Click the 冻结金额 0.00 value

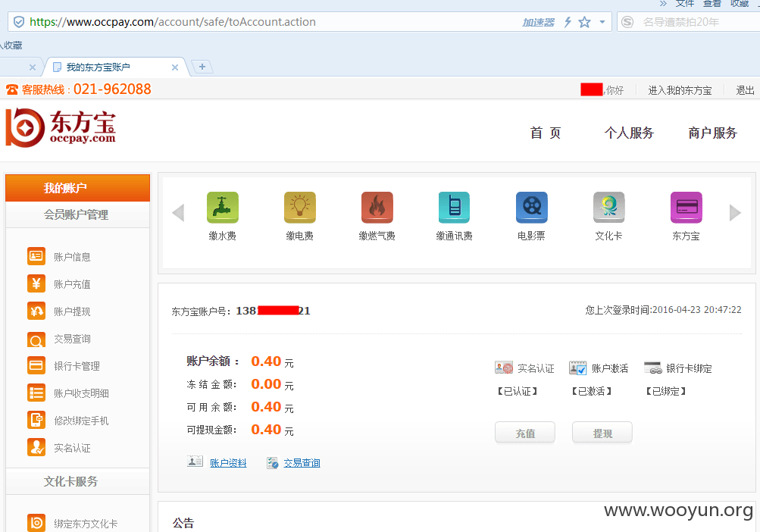tap(266, 384)
